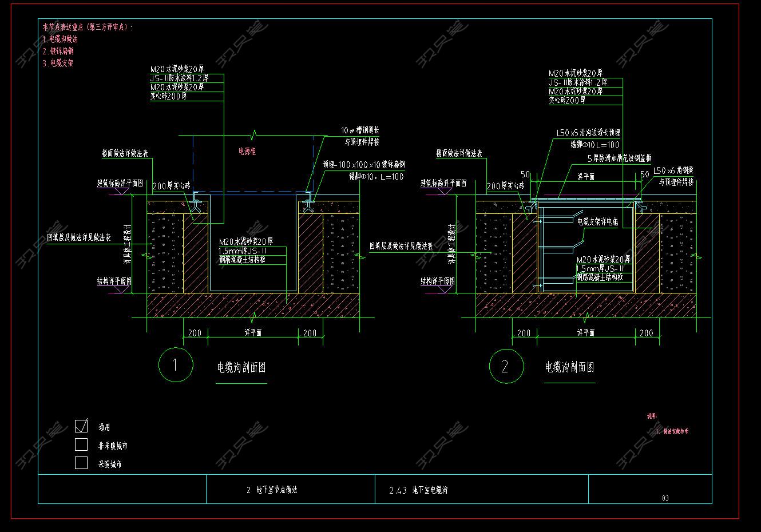Select 楼面做法详做法表 label in detail 1

(x=125, y=154)
